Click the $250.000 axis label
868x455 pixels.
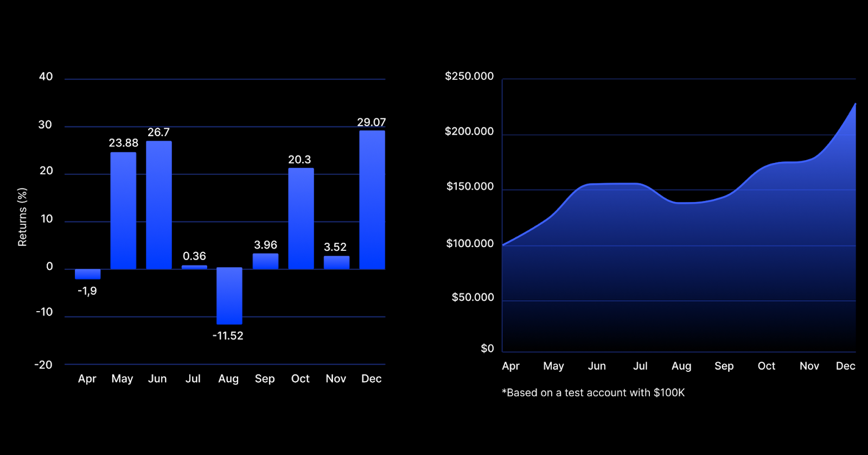[x=469, y=76]
